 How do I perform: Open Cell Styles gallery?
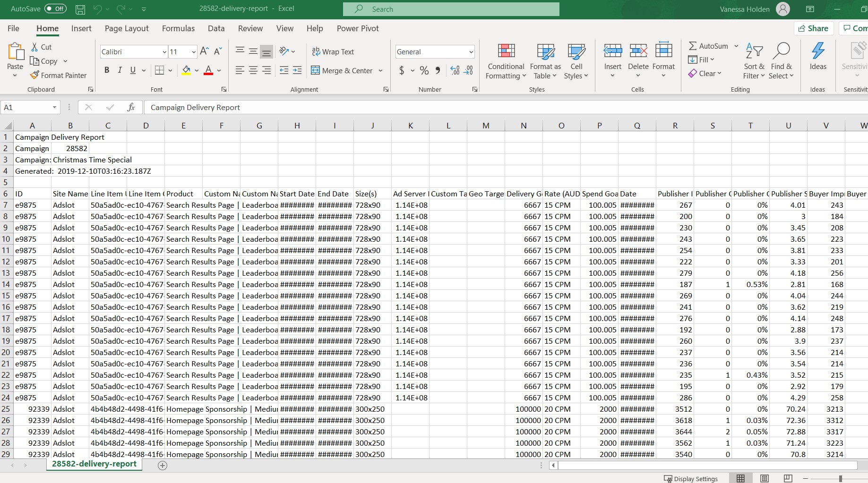(x=576, y=61)
